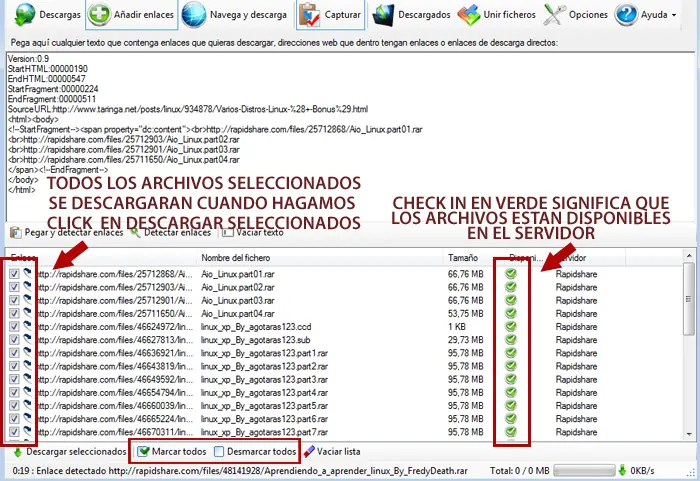Viewport: 700px width, 481px height.
Task: Select the linux_xp_By_agotaras123.part2.rar file name
Action: (264, 366)
